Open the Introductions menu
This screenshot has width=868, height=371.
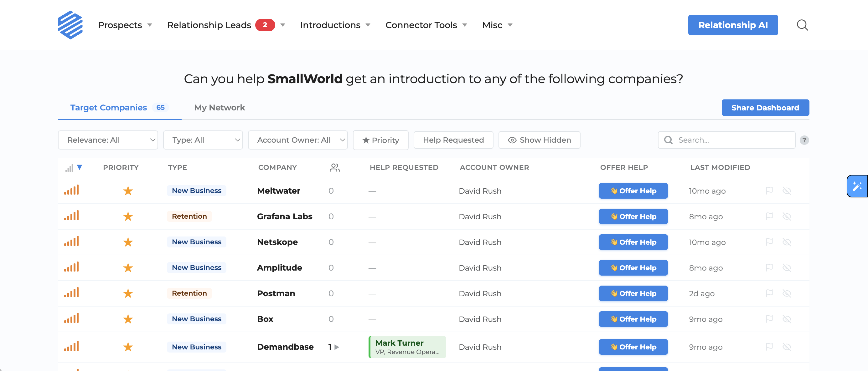(x=331, y=25)
